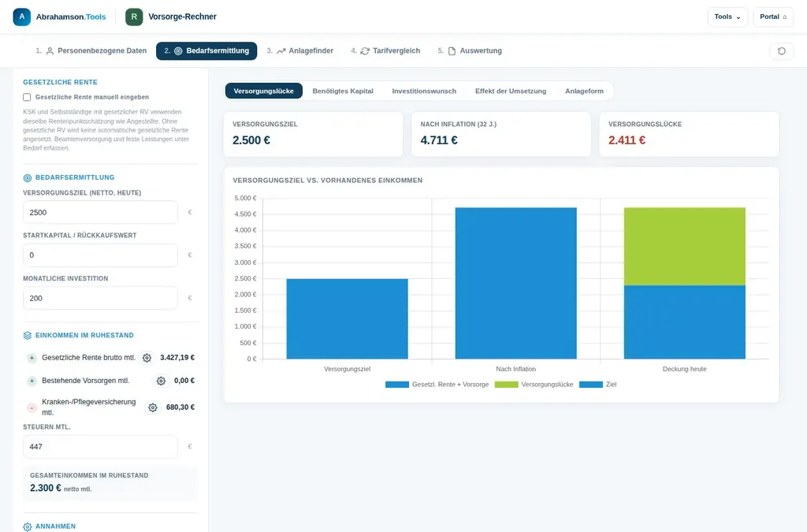Image resolution: width=807 pixels, height=532 pixels.
Task: Go to step 1 Personenbezogene Daten
Action: coord(91,51)
